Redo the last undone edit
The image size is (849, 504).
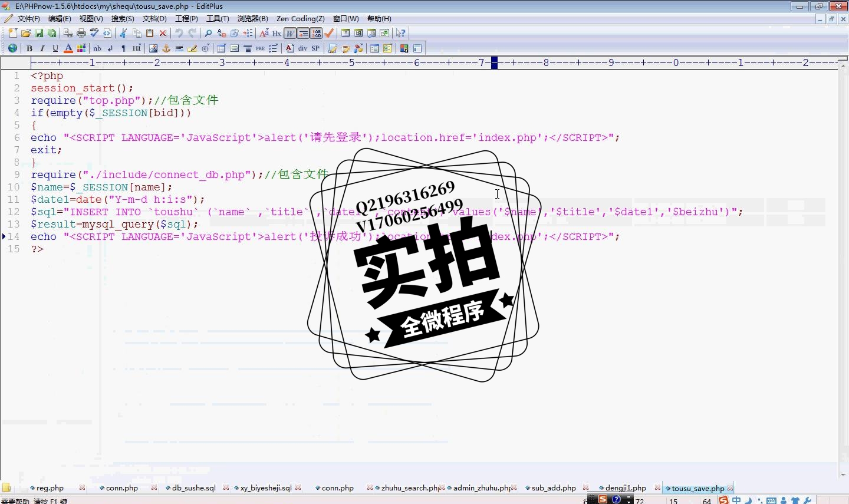[192, 33]
